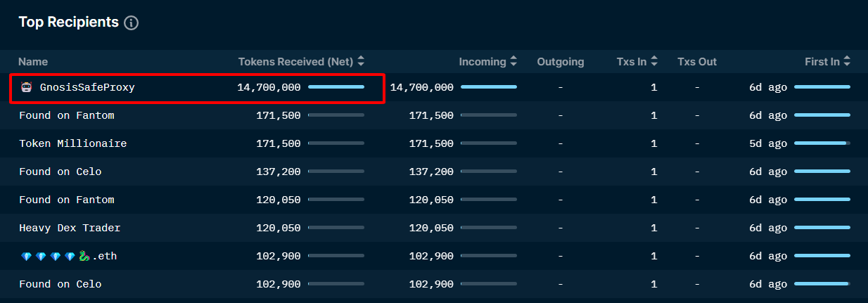Click the 14,700,000 net tokens value
The height and width of the screenshot is (303, 868).
(x=269, y=87)
